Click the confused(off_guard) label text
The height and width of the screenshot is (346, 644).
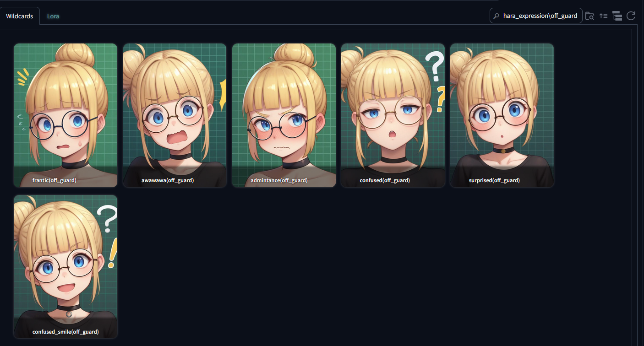[385, 180]
